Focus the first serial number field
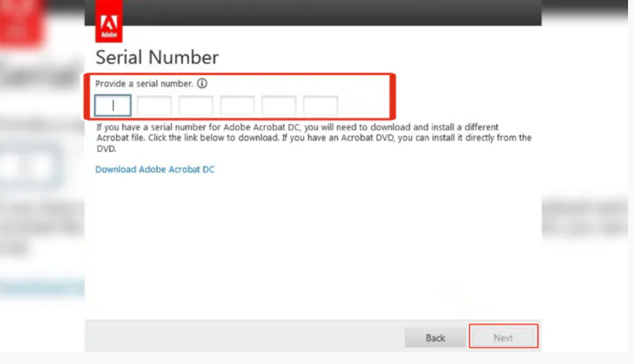This screenshot has width=634, height=364. click(x=113, y=105)
